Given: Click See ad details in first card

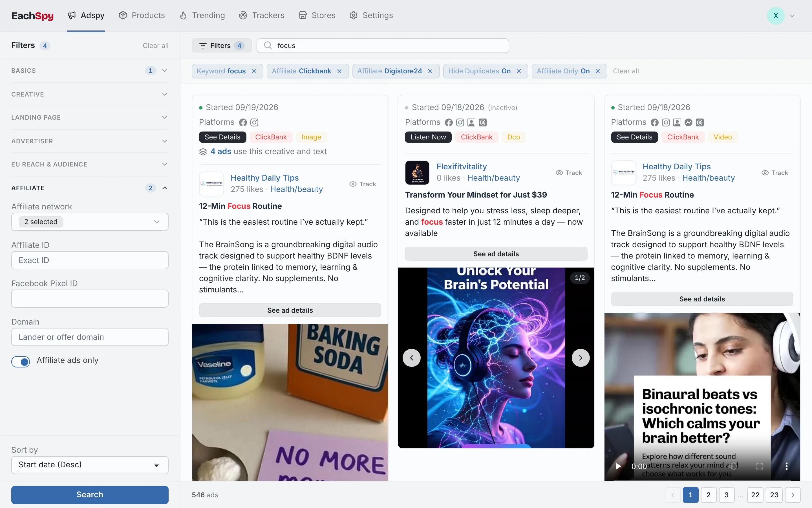Looking at the screenshot, I should [290, 310].
